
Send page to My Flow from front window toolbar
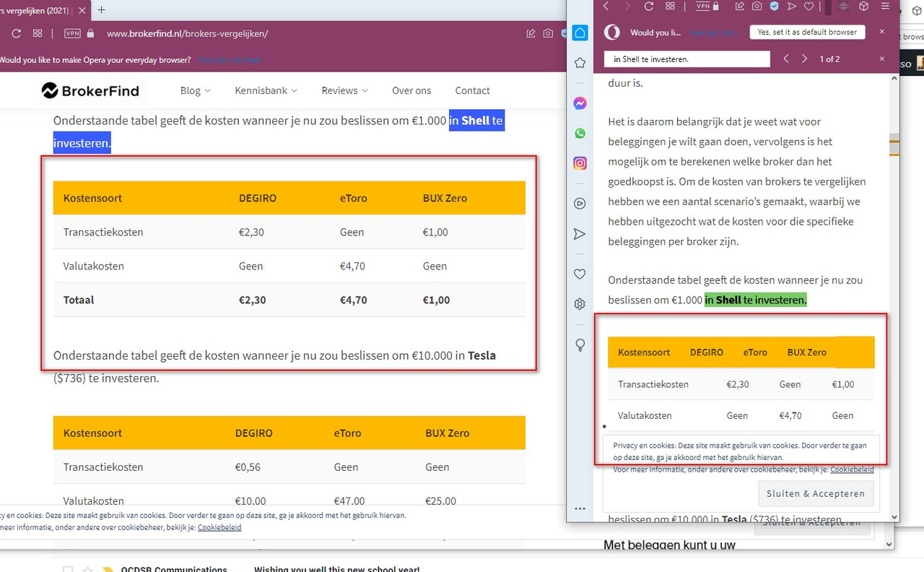(792, 6)
